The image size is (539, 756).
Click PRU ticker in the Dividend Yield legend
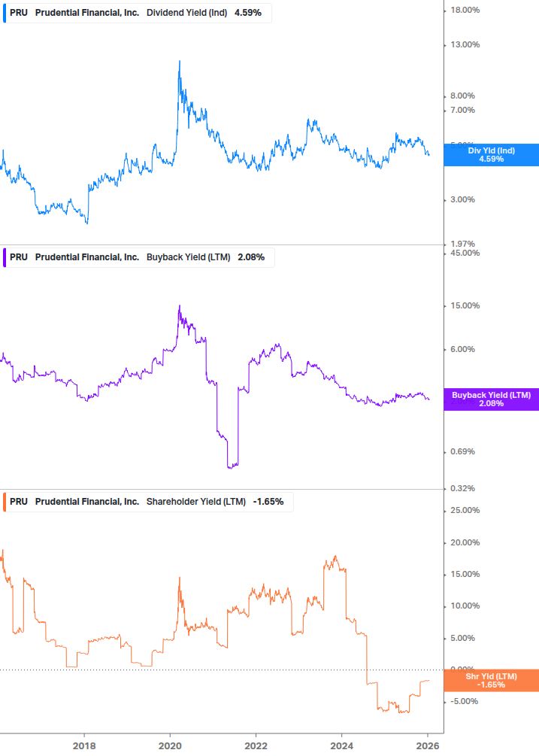(x=19, y=13)
